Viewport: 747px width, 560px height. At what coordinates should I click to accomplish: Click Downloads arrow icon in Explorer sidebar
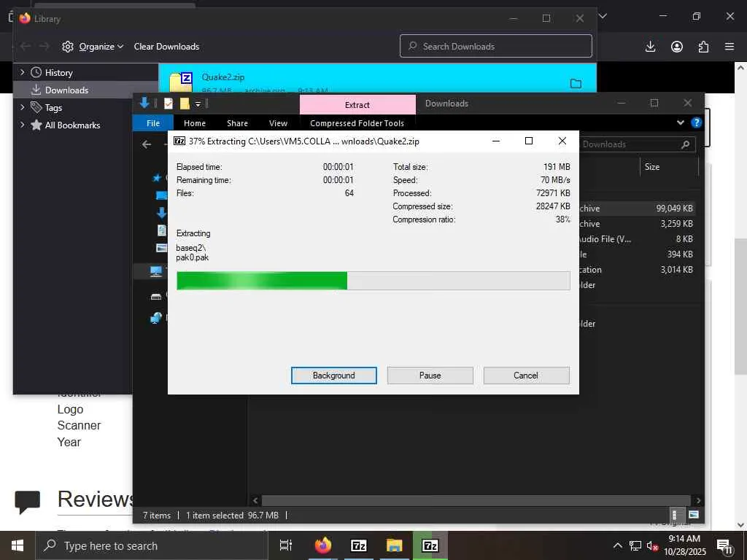tap(161, 212)
